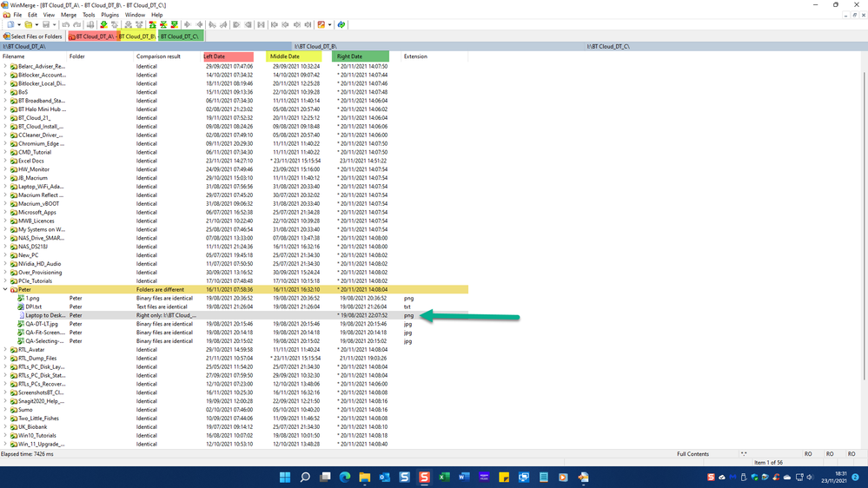The width and height of the screenshot is (868, 488).
Task: Sort by Comparison result column header
Action: pyautogui.click(x=158, y=56)
